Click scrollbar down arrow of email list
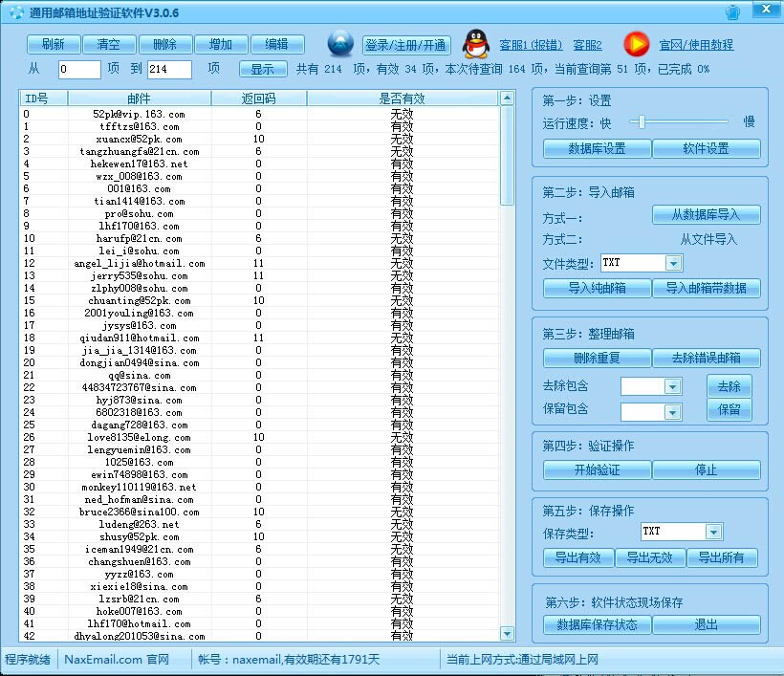The image size is (784, 676). 507,634
